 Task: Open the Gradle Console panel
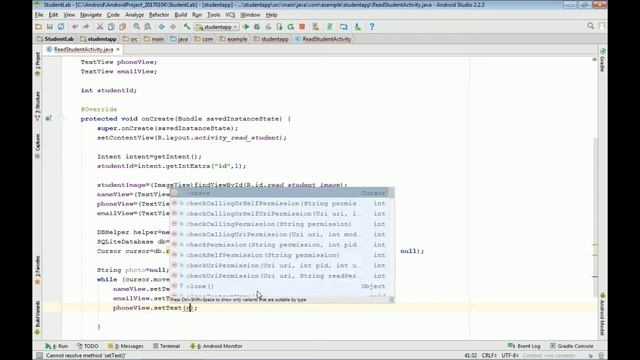(x=571, y=346)
